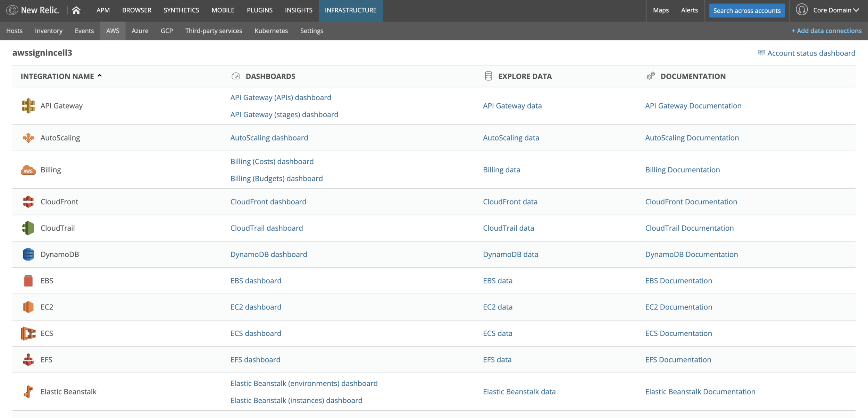Click the EC2 service icon

click(x=28, y=307)
